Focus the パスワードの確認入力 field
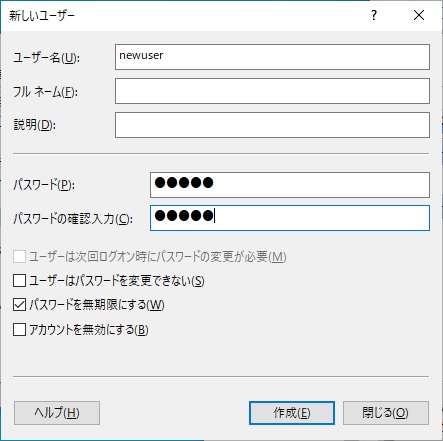This screenshot has width=443, height=441. [x=290, y=218]
